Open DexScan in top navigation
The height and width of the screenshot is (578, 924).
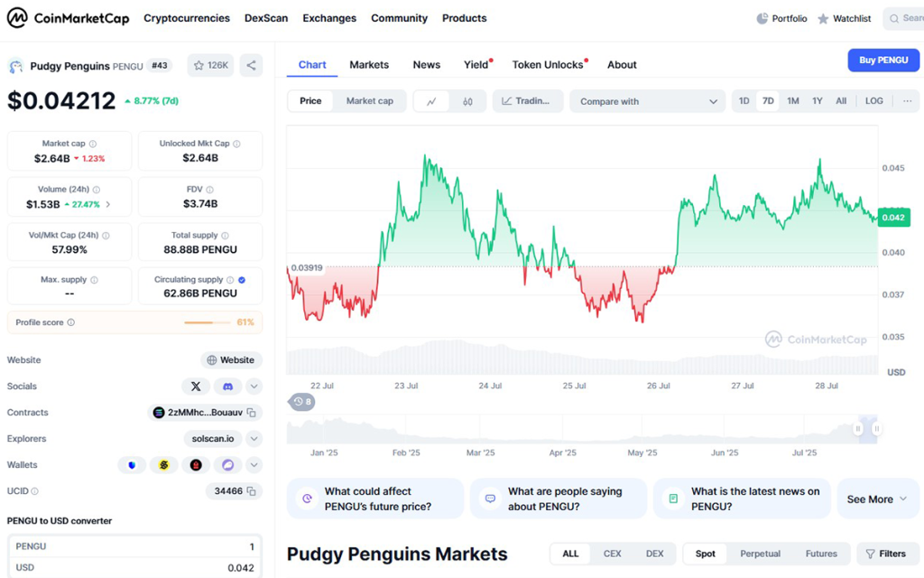coord(266,18)
